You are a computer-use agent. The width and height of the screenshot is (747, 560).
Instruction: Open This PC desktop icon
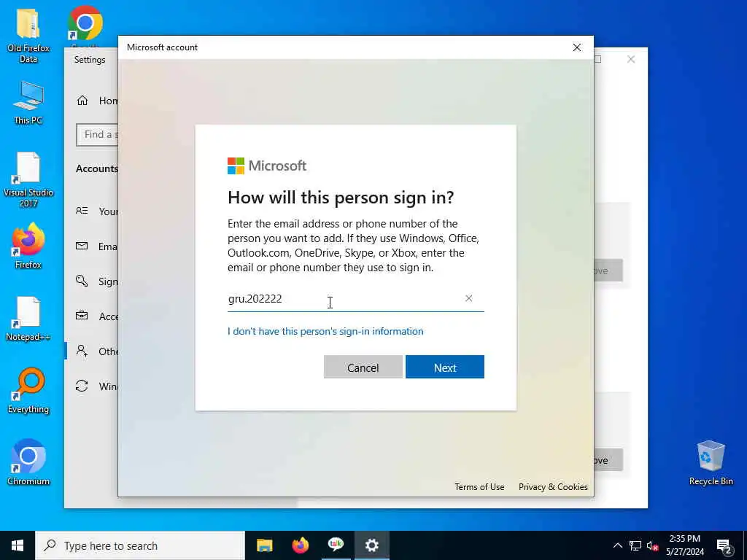coord(28,103)
